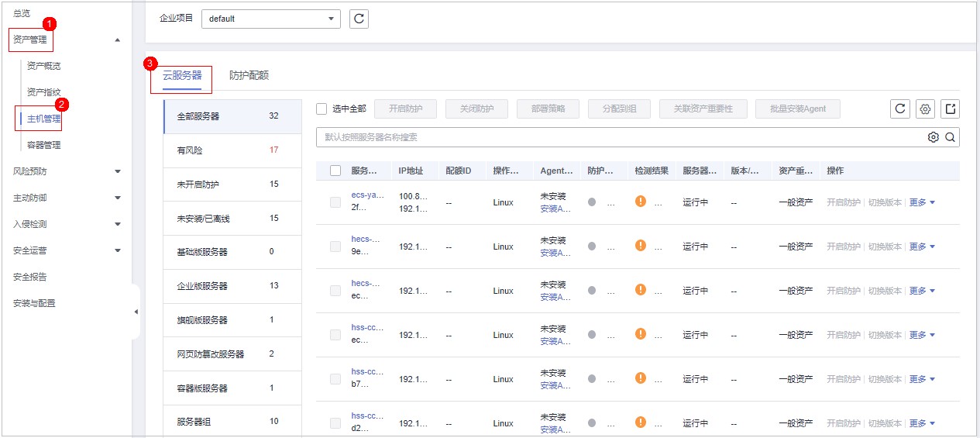Open column settings gear above the table
Screen dimensions: 980x438
click(924, 109)
